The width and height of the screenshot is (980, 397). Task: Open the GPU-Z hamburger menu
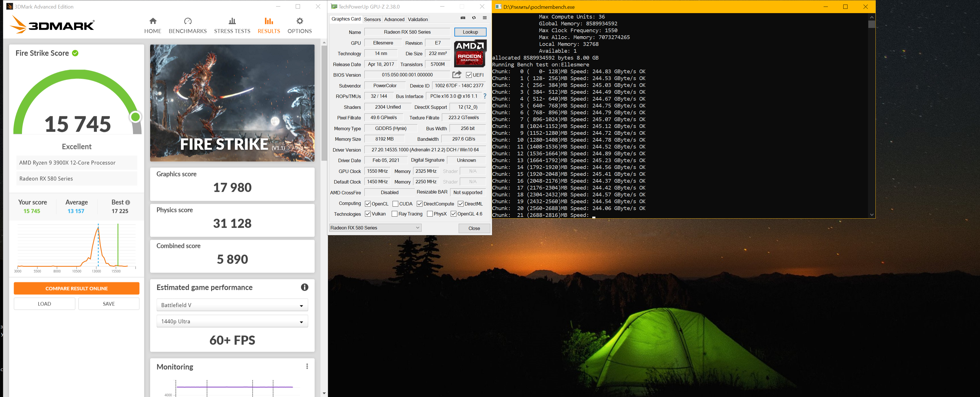pos(484,18)
